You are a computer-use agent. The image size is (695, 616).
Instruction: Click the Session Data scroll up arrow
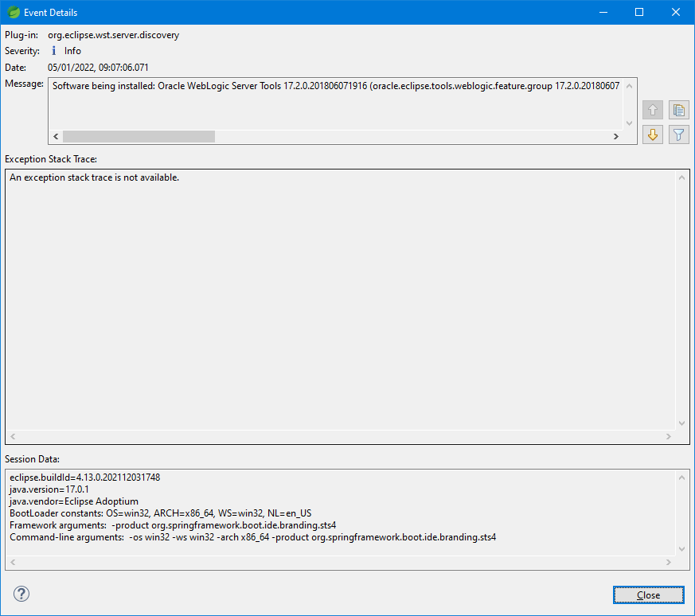tap(681, 478)
